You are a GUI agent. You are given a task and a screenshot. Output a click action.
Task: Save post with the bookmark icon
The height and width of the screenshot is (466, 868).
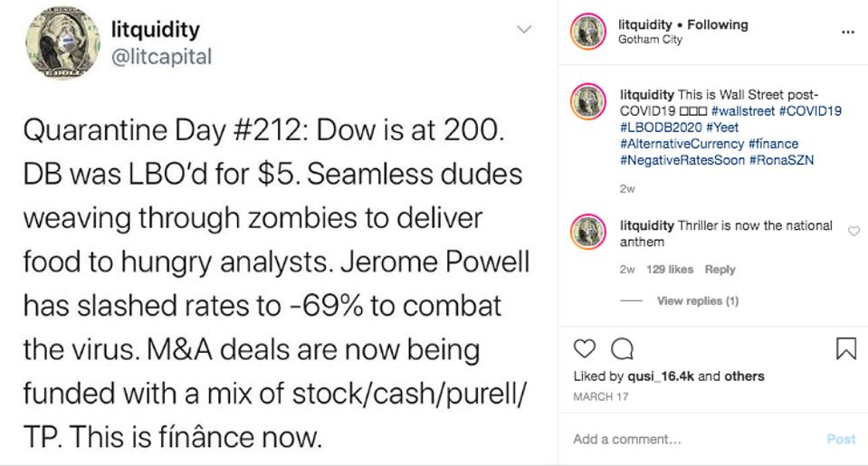(x=845, y=349)
